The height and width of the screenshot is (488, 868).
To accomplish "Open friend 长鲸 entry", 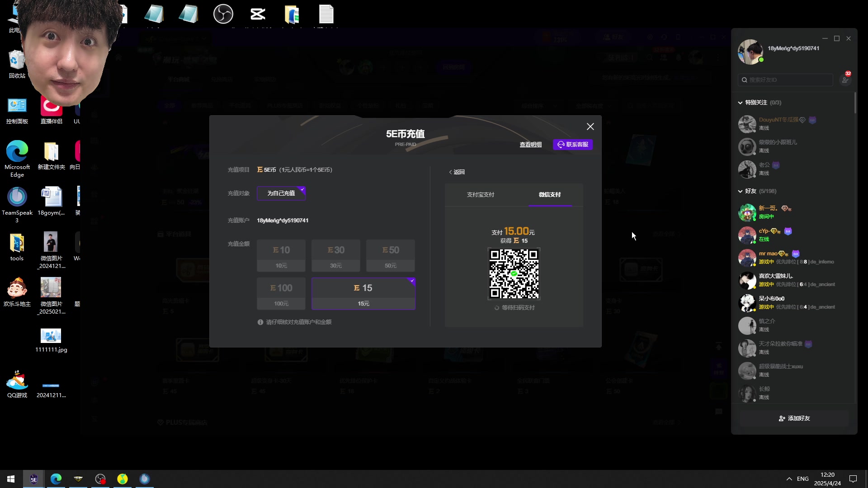I will coord(793,393).
